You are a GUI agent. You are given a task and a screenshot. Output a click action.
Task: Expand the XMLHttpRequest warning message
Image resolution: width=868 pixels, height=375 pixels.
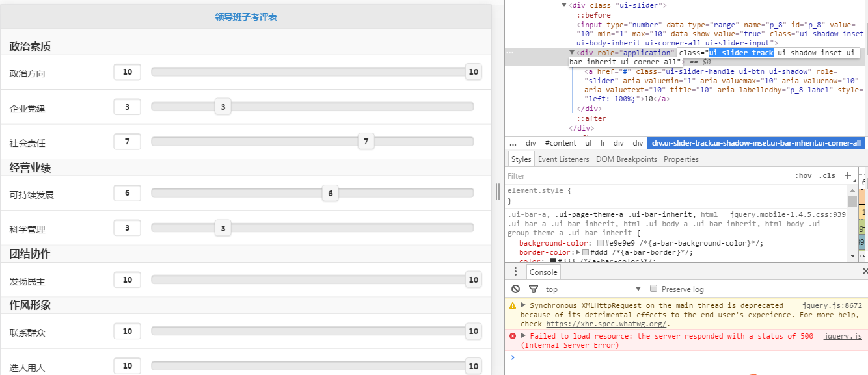pos(523,305)
